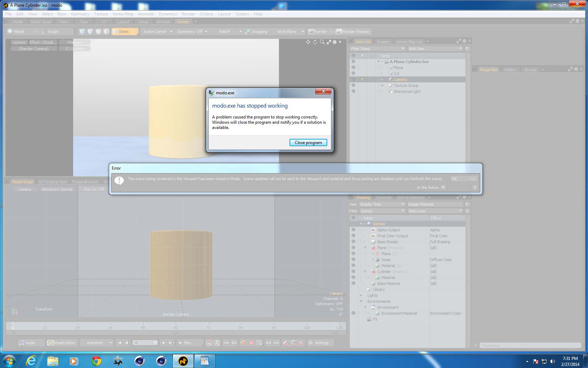Open the Windows Start menu

[x=9, y=361]
